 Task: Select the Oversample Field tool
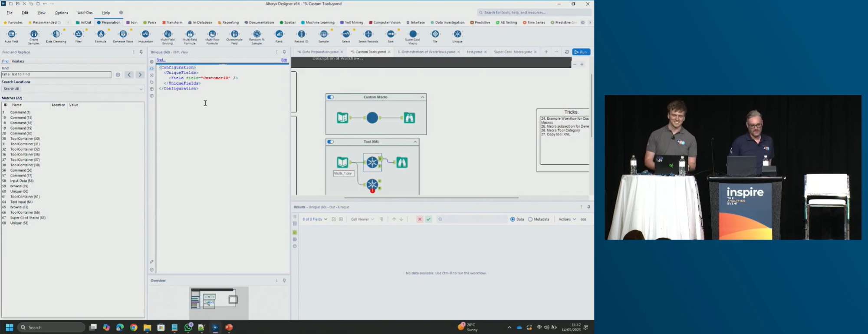coord(234,36)
